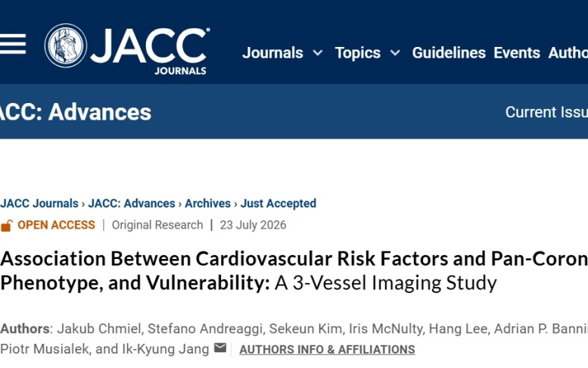Viewport: 588px width, 368px height.
Task: Open the Current Issue tab
Action: pos(546,112)
